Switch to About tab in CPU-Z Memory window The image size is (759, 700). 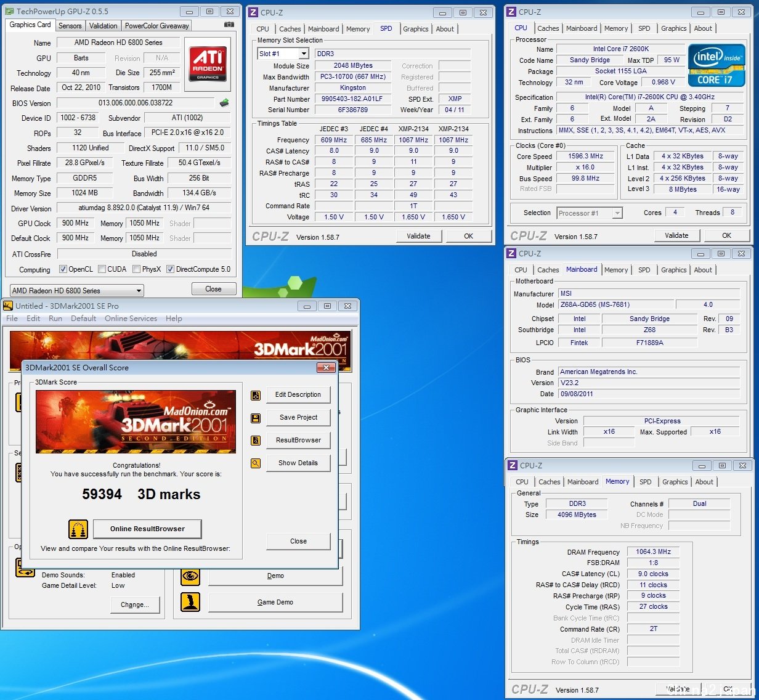click(x=704, y=482)
